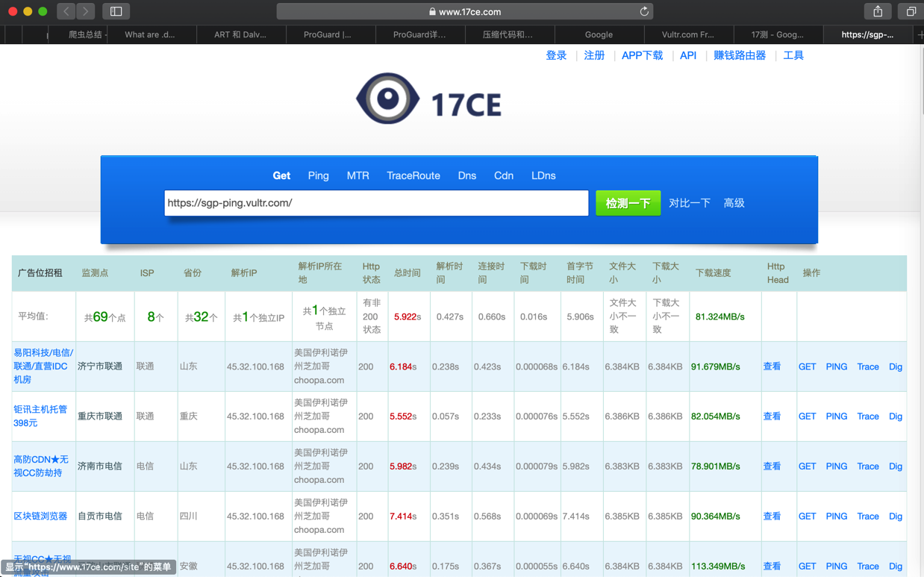The width and height of the screenshot is (924, 577).
Task: Click the www.17ce.com address bar
Action: [464, 11]
